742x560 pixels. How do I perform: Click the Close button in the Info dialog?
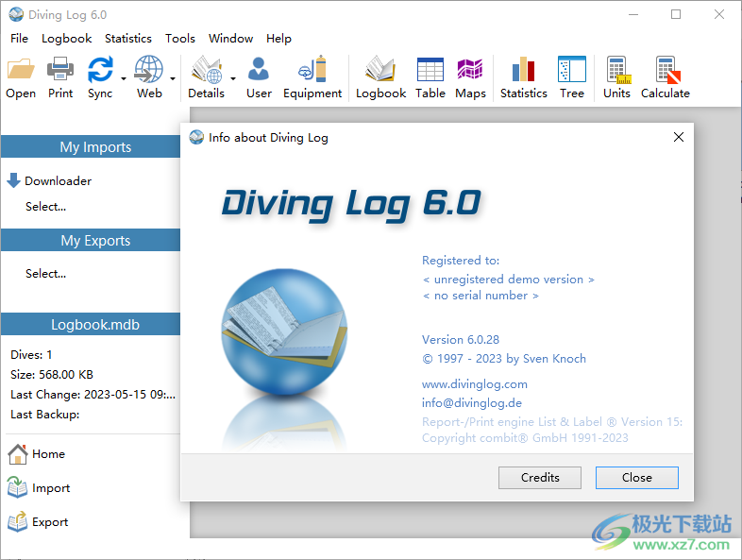click(637, 478)
